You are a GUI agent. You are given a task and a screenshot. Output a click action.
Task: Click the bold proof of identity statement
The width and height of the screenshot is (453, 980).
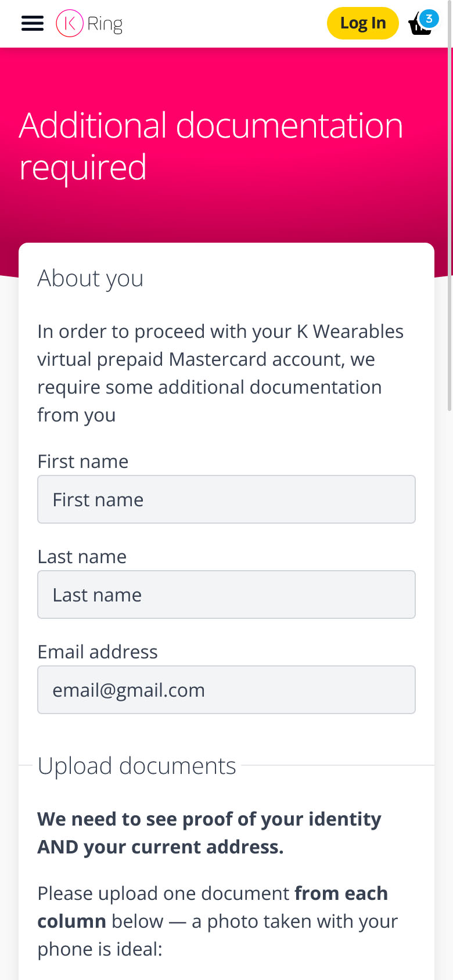209,833
